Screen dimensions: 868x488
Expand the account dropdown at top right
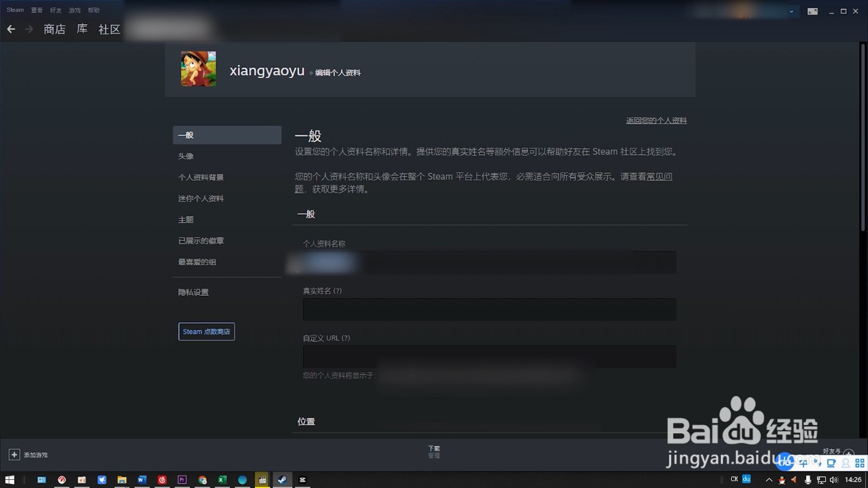791,11
